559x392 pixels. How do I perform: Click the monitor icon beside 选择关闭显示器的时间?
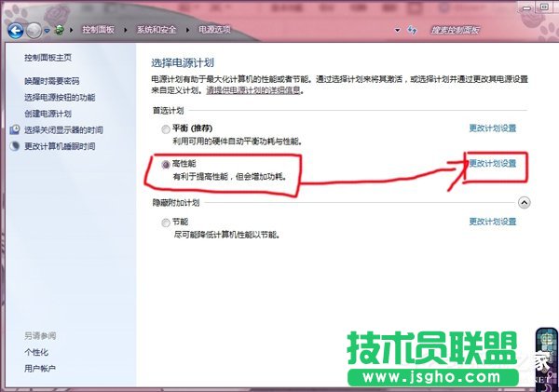point(15,129)
